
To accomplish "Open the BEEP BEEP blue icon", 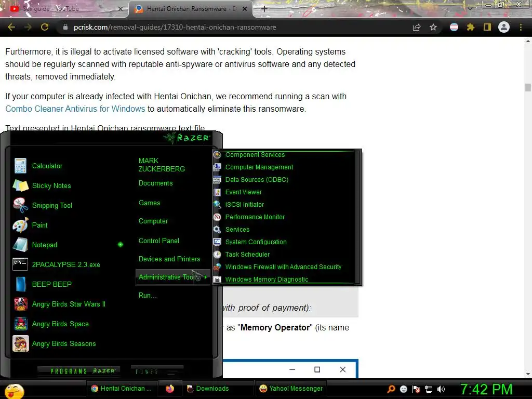I will pos(21,284).
